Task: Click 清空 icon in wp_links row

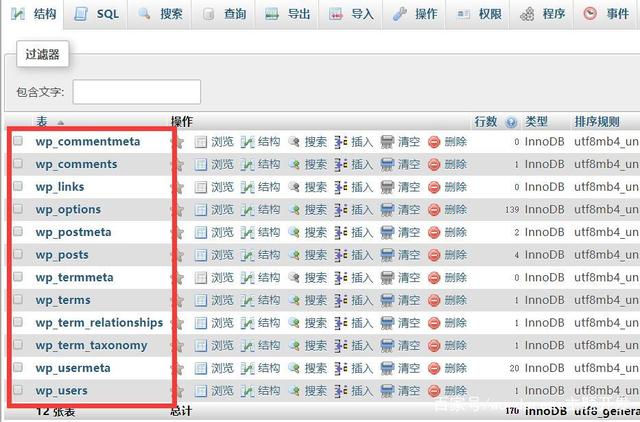Action: (x=387, y=187)
